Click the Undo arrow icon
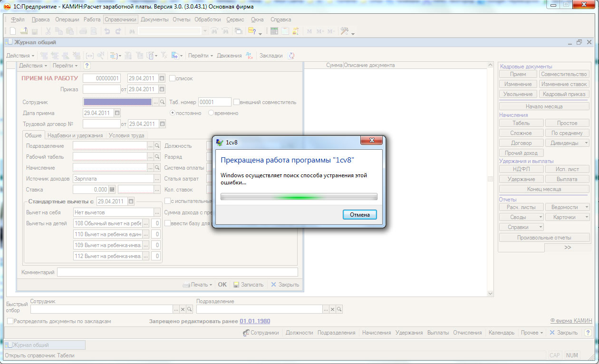 [x=107, y=31]
